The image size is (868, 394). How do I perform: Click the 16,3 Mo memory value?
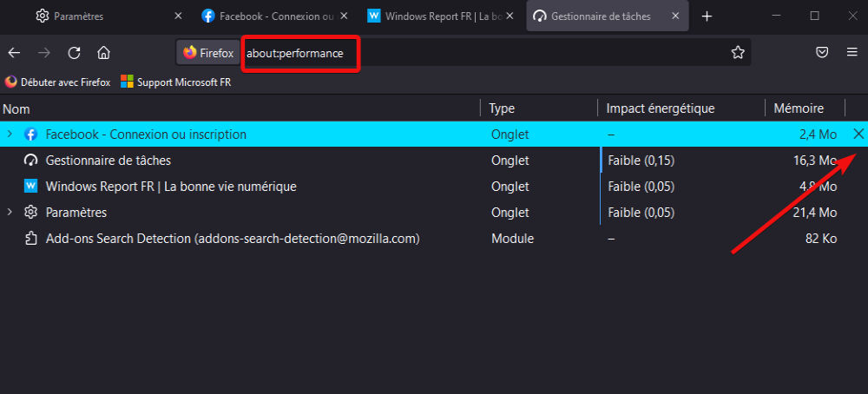(814, 161)
